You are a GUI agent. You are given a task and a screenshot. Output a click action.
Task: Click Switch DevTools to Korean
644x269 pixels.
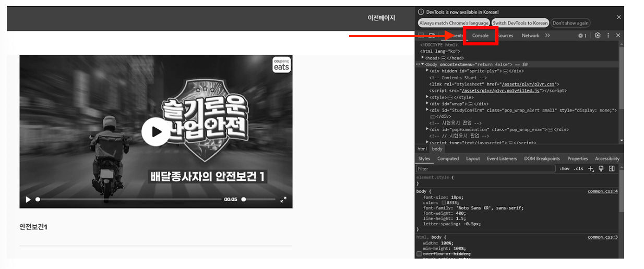pos(520,23)
